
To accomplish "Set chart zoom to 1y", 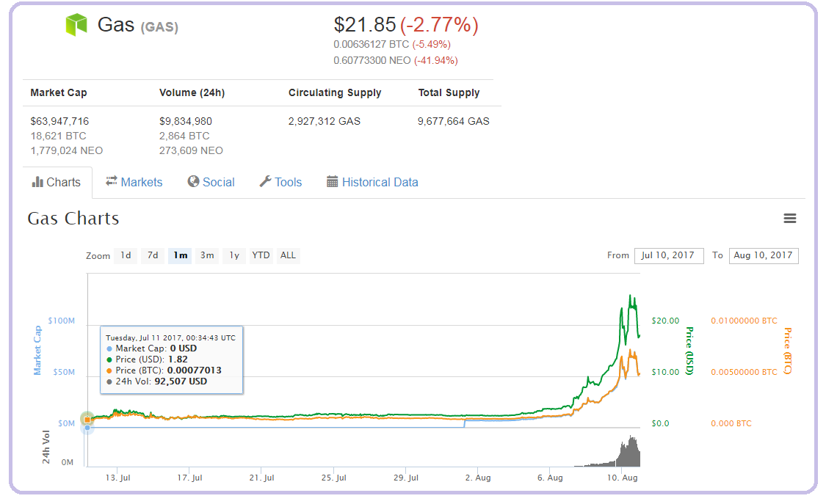I will click(x=234, y=255).
